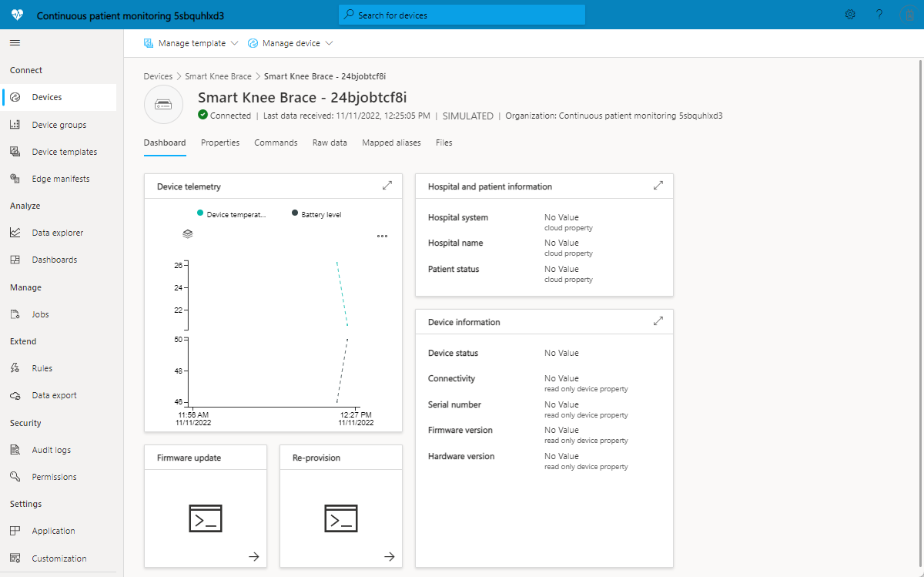The height and width of the screenshot is (577, 924).
Task: Open Data explorer in the sidebar
Action: coord(58,233)
